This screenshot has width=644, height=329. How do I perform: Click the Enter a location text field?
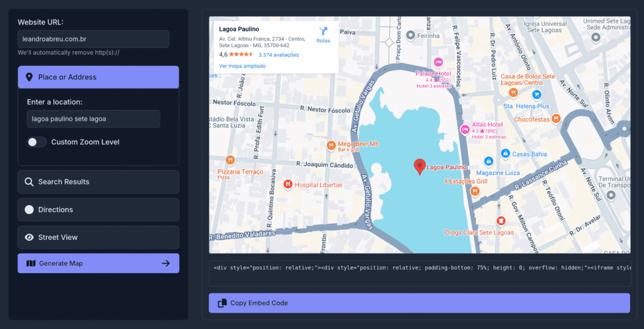[93, 119]
